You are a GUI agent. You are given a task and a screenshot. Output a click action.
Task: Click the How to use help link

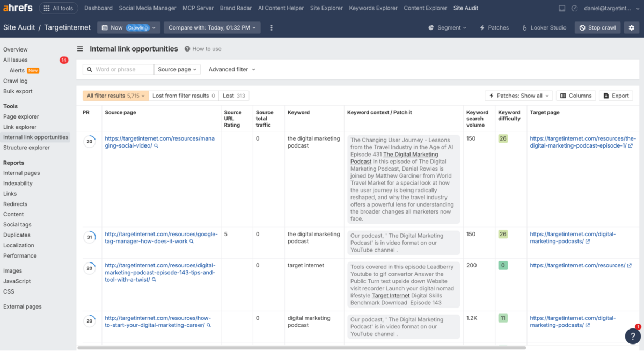click(x=203, y=49)
